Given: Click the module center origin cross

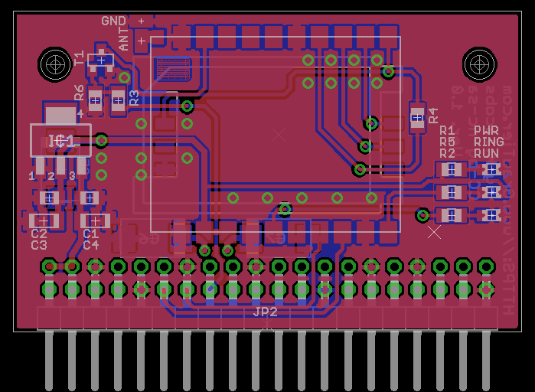Looking at the screenshot, I should [x=279, y=135].
